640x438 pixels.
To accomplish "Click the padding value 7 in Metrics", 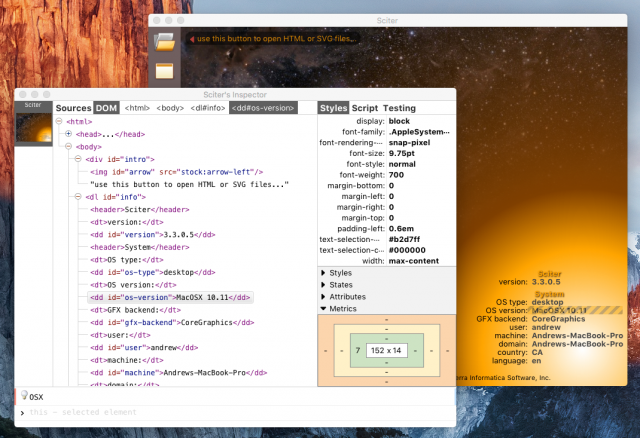I will coord(358,350).
